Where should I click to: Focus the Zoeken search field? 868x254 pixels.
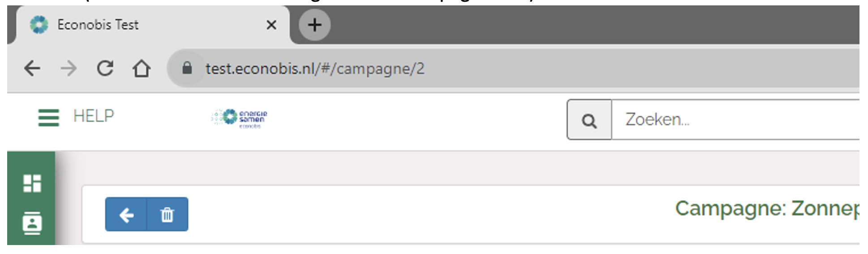click(735, 119)
